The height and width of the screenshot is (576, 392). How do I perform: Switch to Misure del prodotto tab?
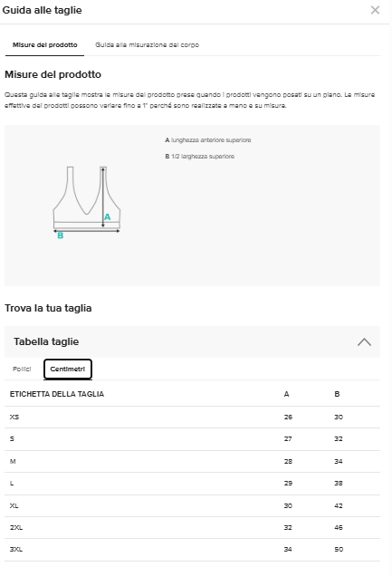click(x=44, y=44)
